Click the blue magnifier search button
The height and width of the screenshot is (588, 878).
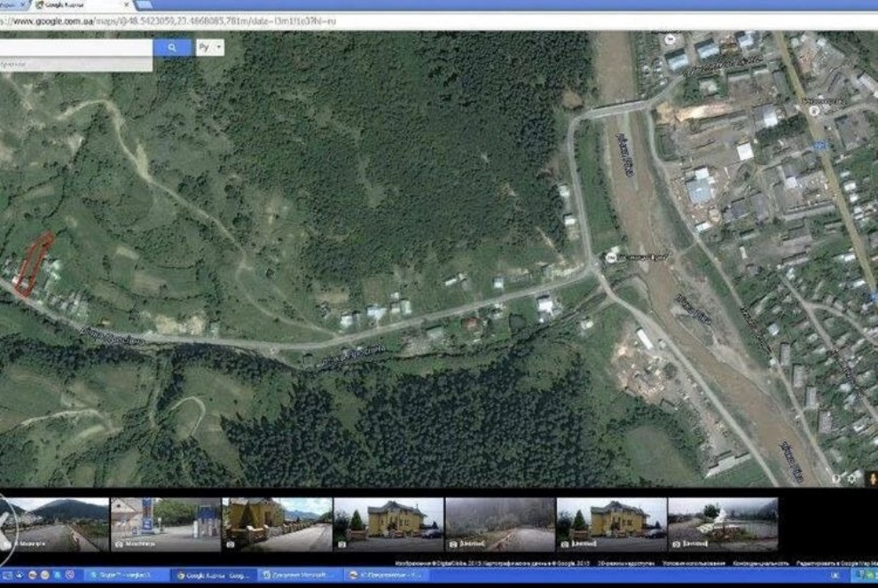click(172, 48)
